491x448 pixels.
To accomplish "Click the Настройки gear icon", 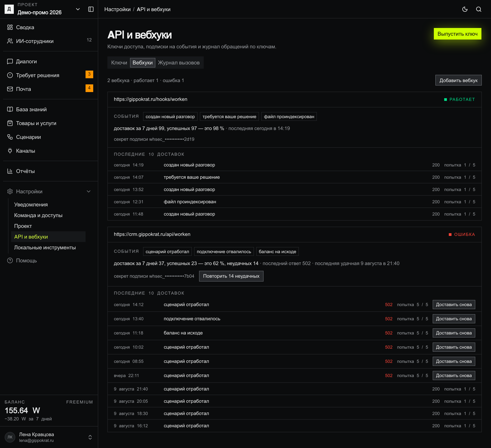I will (x=10, y=191).
